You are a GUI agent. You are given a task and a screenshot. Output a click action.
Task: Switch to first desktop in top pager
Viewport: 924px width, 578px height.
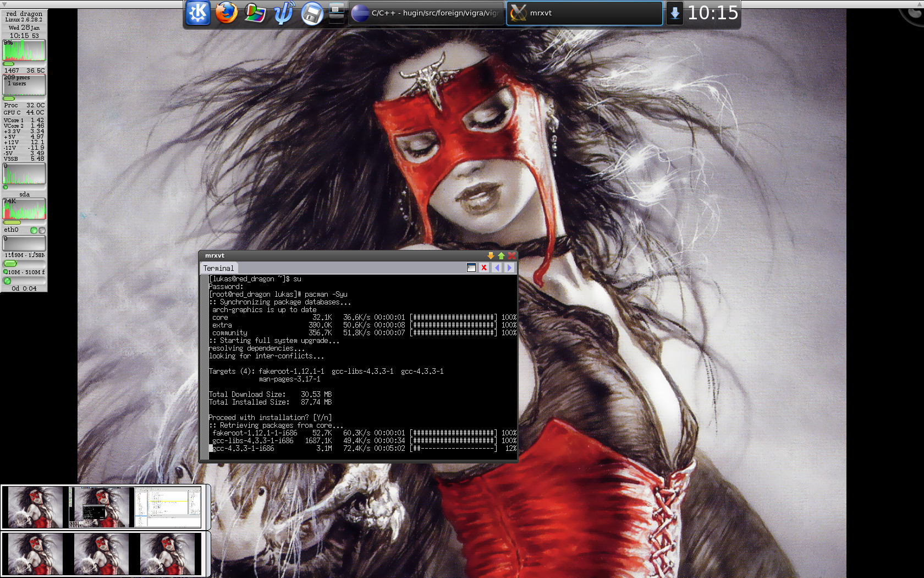pyautogui.click(x=36, y=507)
